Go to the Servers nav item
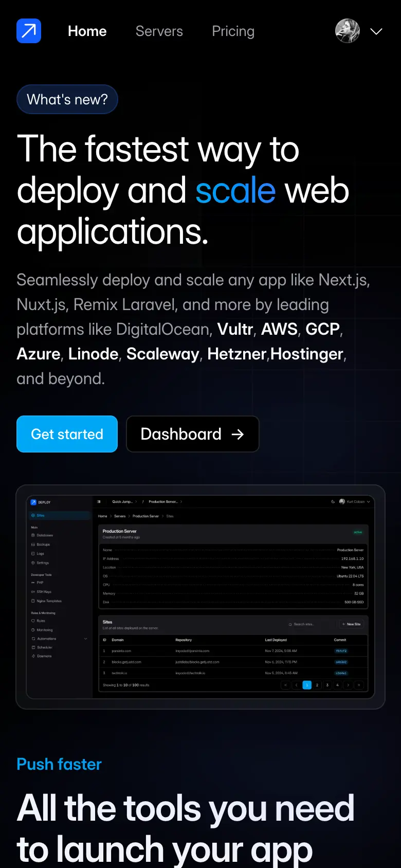This screenshot has height=868, width=401. (159, 31)
